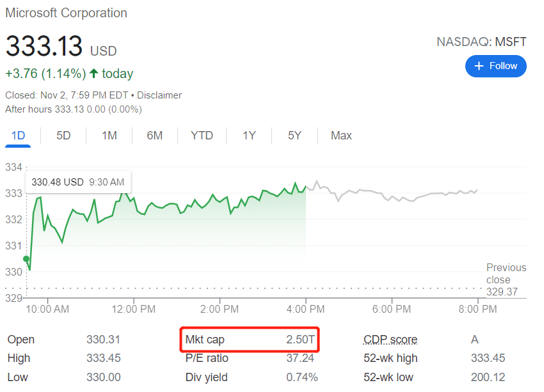Click the CDP score label link
This screenshot has height=392, width=544.
pos(390,340)
